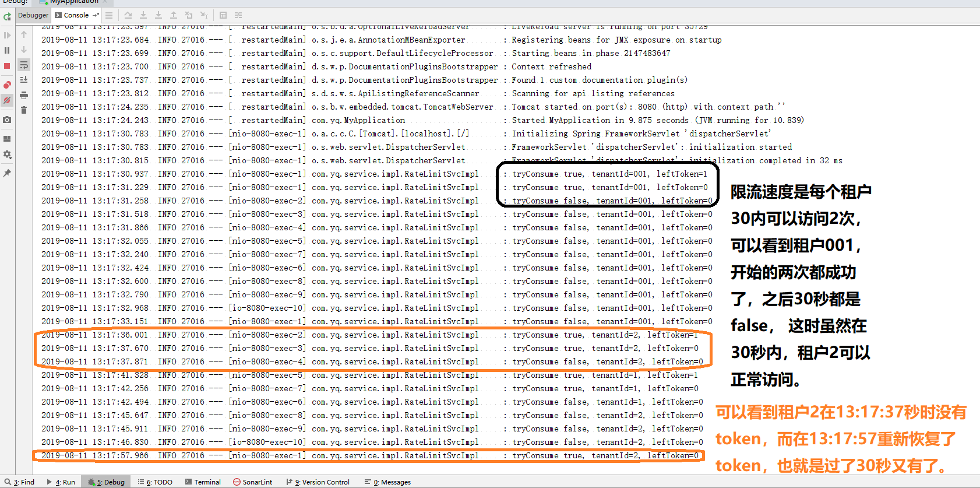Open the SonarLint tool window
The height and width of the screenshot is (488, 980).
pyautogui.click(x=253, y=482)
